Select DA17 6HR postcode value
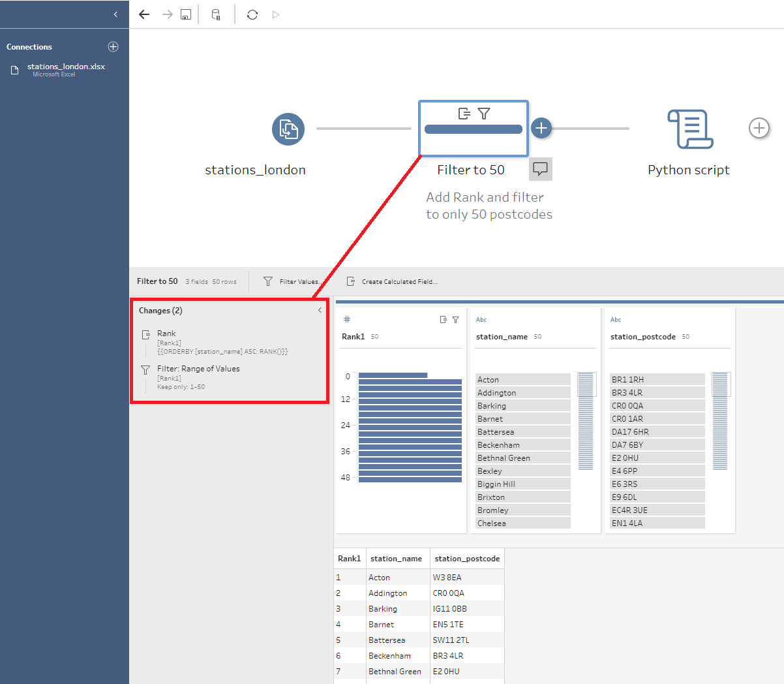 click(x=657, y=431)
